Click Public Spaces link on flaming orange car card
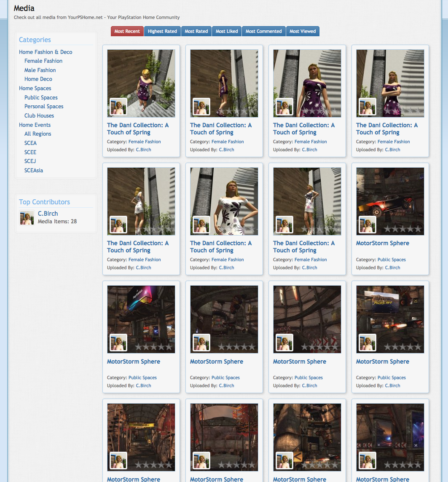The image size is (448, 482). 392,260
